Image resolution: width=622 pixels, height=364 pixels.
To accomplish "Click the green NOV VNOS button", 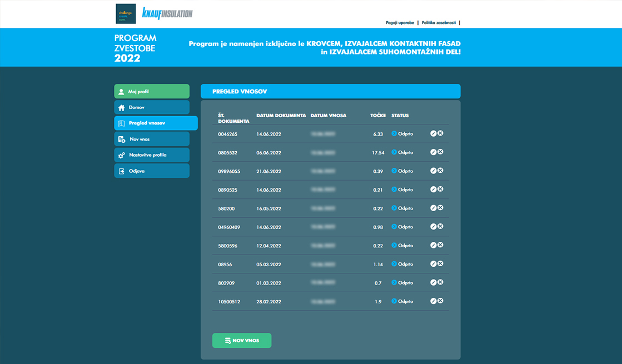I will coord(242,341).
